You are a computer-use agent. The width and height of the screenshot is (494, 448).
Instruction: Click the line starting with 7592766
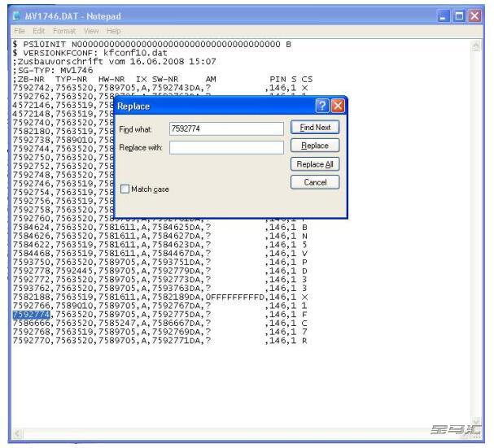pos(160,306)
